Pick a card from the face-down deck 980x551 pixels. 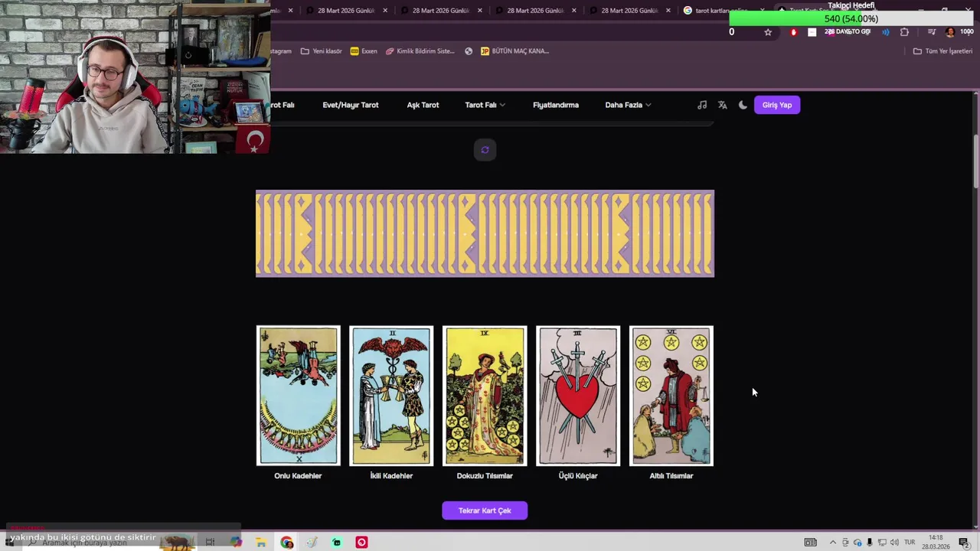[x=485, y=233]
